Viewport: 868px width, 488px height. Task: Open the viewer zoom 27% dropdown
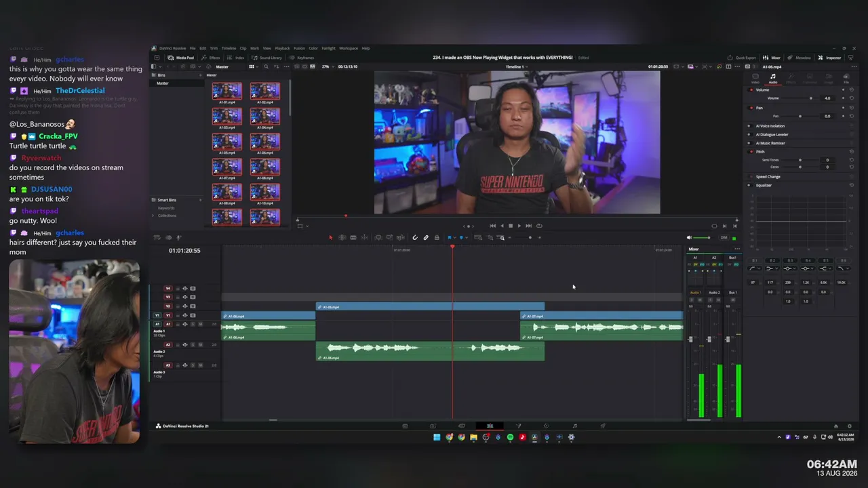coord(328,66)
